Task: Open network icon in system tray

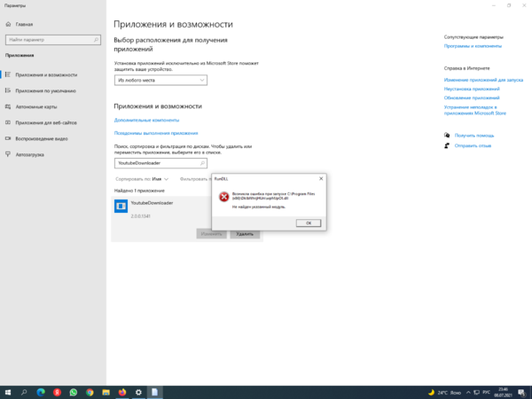Action: click(x=476, y=393)
